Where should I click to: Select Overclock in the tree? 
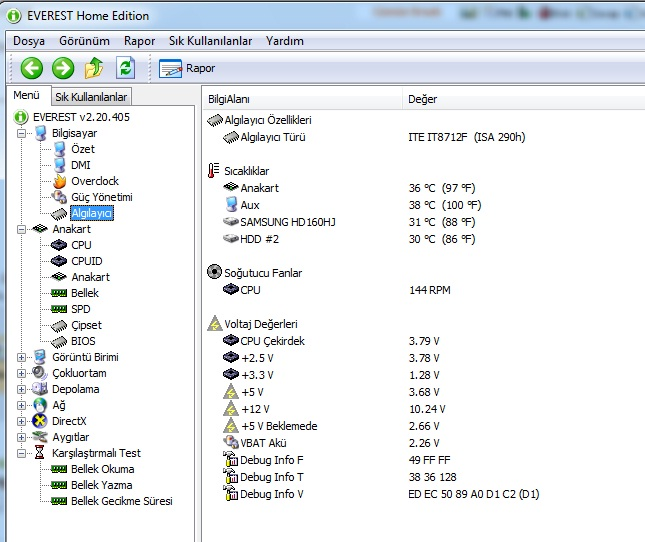pos(94,181)
